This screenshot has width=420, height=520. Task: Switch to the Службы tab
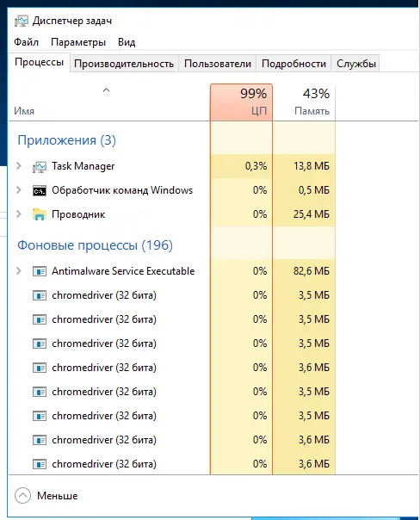pos(356,64)
